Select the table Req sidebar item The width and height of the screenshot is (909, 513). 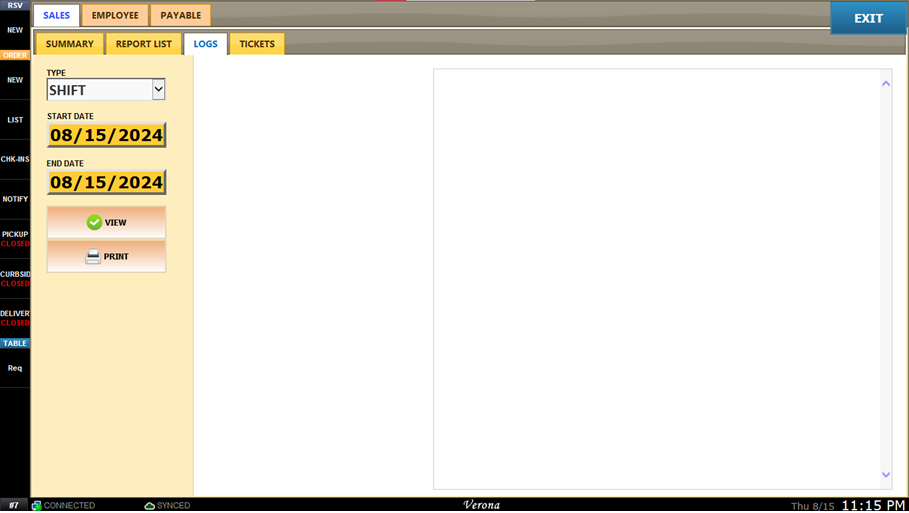click(15, 368)
